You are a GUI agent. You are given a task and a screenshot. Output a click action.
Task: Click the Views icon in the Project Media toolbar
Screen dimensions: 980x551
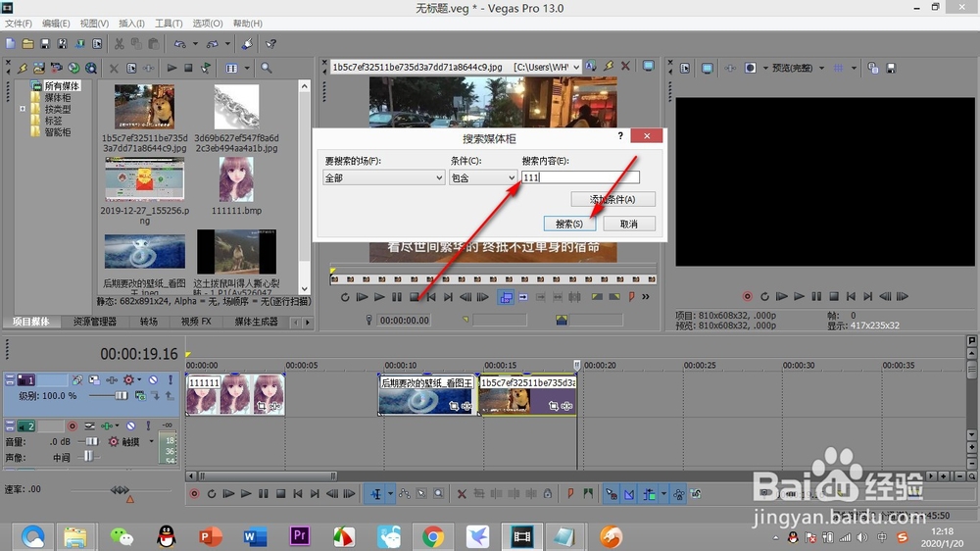pos(231,69)
